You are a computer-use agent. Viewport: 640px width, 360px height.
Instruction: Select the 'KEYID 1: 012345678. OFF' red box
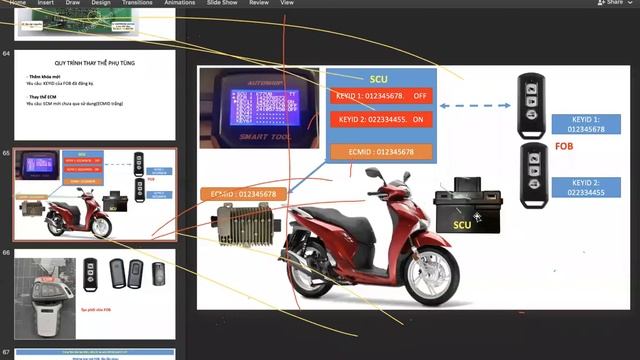click(x=381, y=96)
